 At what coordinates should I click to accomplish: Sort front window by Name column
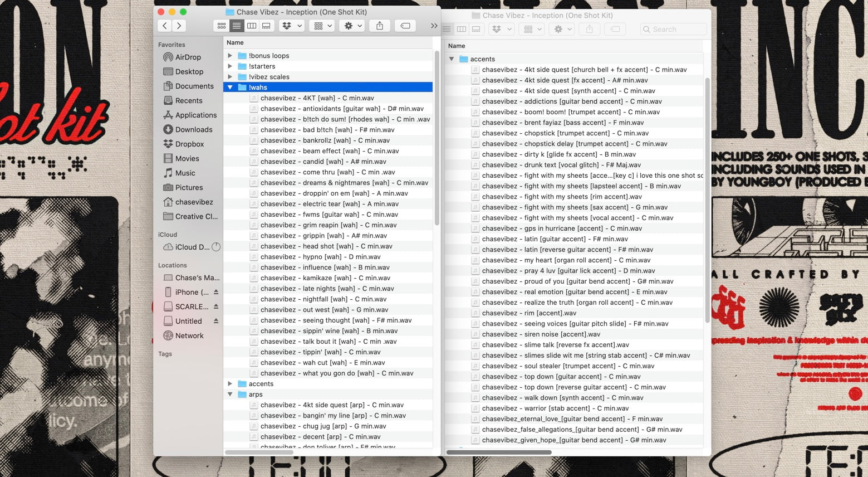[x=328, y=42]
